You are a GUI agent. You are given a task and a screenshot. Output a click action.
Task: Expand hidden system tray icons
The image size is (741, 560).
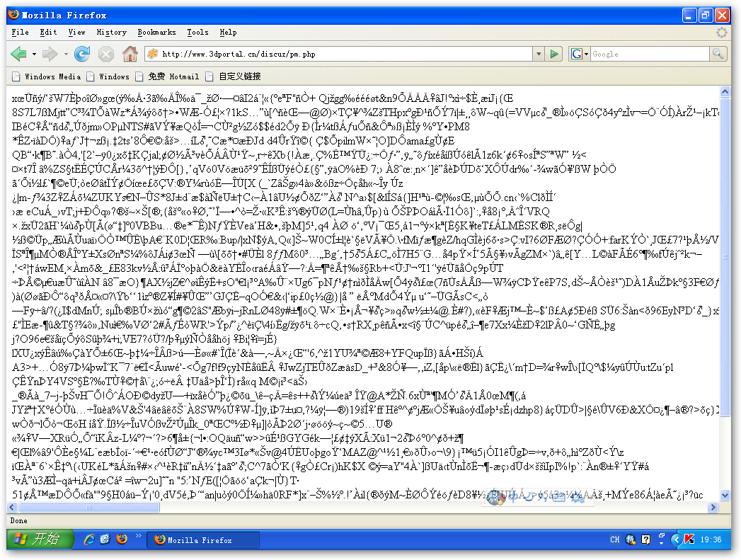(677, 539)
